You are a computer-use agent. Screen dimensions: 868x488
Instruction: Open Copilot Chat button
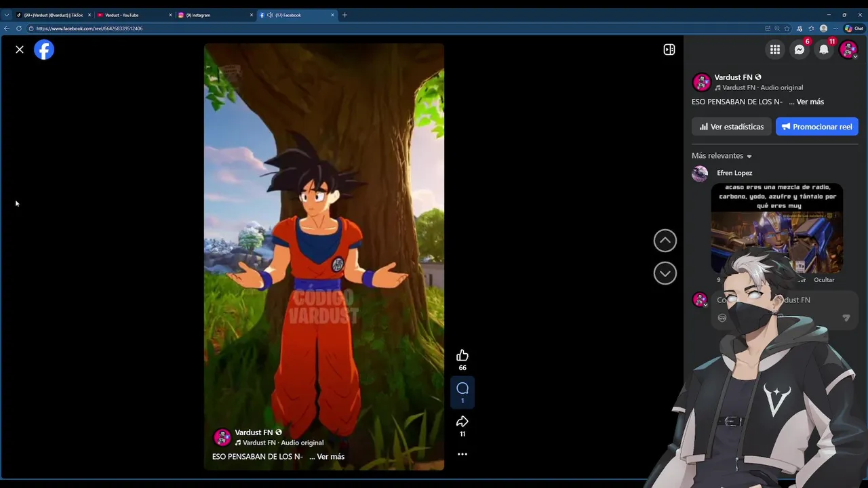(854, 28)
